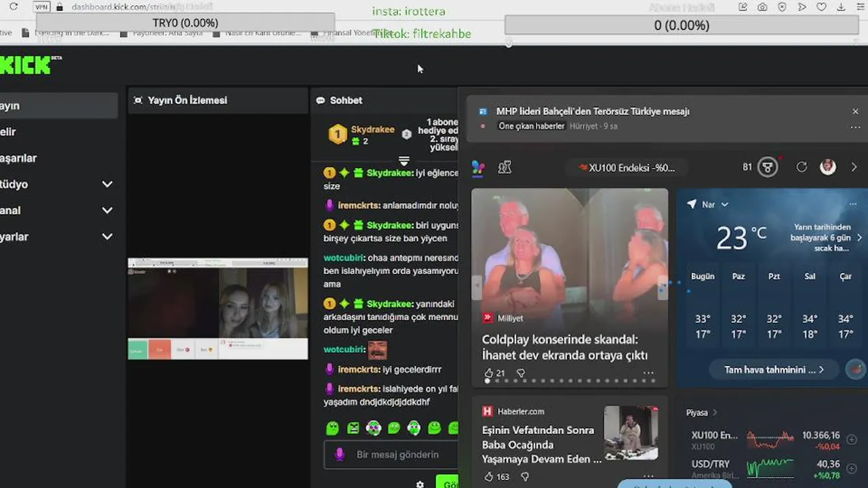Open Eşinin Vefatından Sonra article headline
The image size is (868, 488).
pyautogui.click(x=541, y=445)
